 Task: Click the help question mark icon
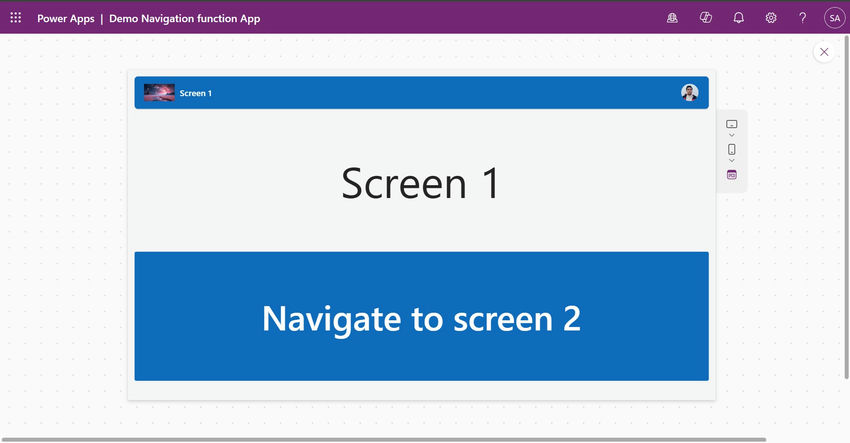tap(803, 18)
